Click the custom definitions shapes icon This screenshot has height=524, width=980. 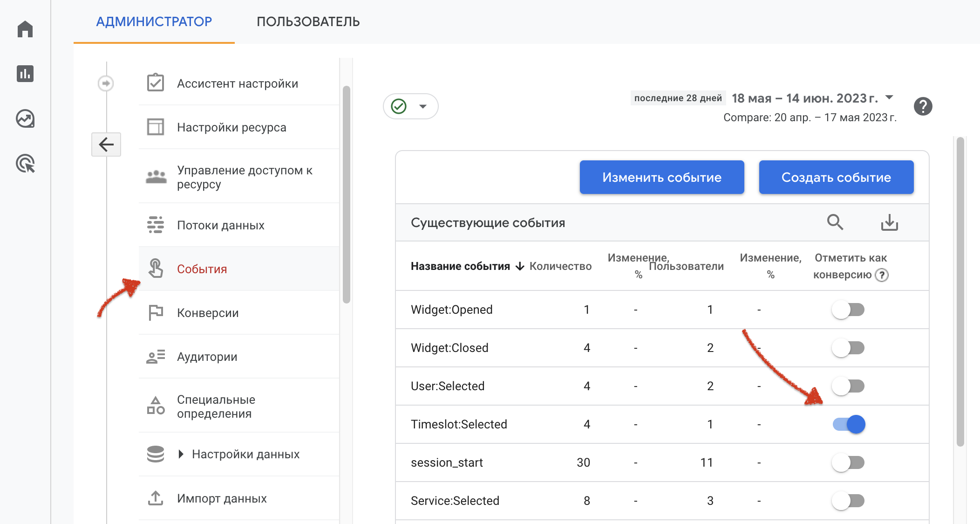coord(156,406)
